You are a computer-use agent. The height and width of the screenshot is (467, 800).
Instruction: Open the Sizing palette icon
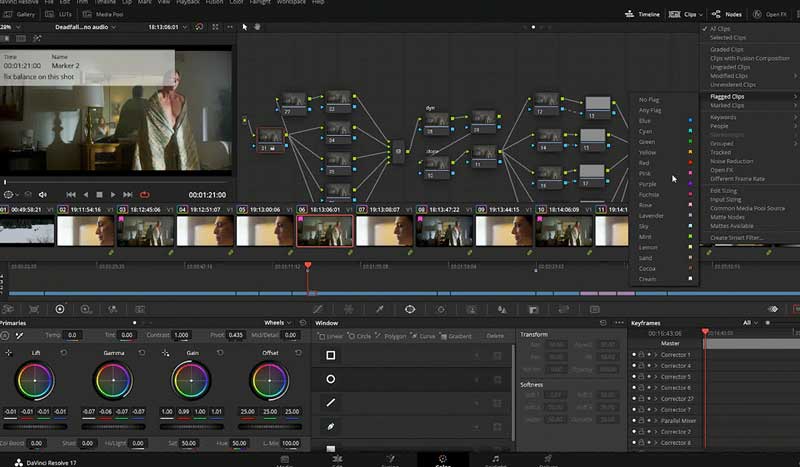tap(564, 309)
